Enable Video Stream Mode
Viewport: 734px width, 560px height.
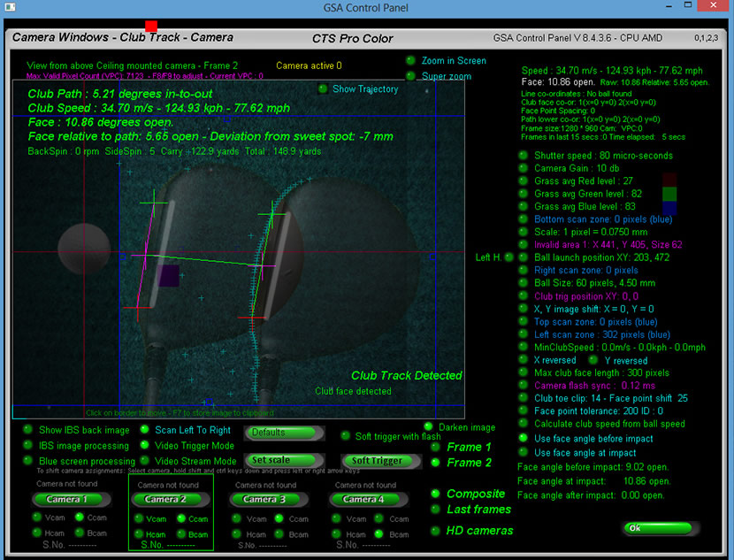(x=145, y=460)
